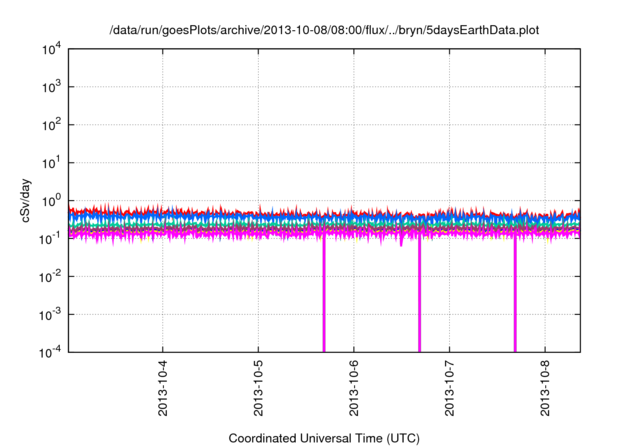Click the 10^-4 y-axis tick label
This screenshot has width=640, height=448.
pos(50,352)
